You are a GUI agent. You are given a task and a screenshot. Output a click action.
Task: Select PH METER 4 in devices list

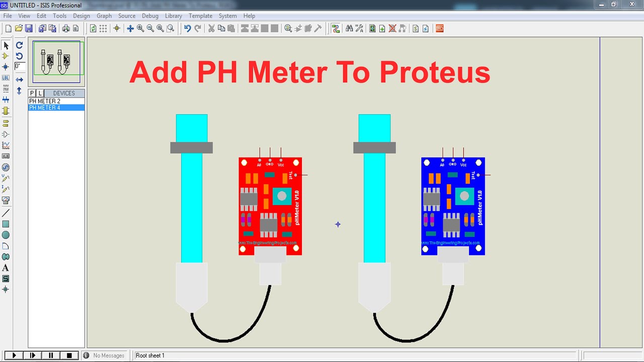pos(56,108)
